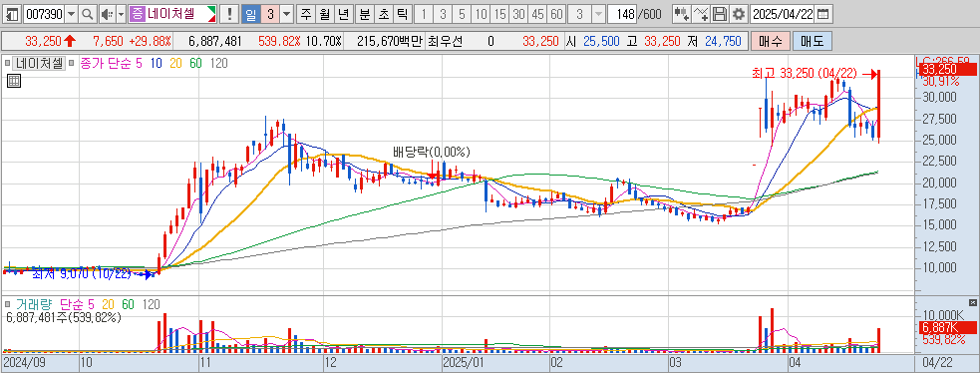Click the 최우선 label
Screen dimensions: 980x373
445,41
